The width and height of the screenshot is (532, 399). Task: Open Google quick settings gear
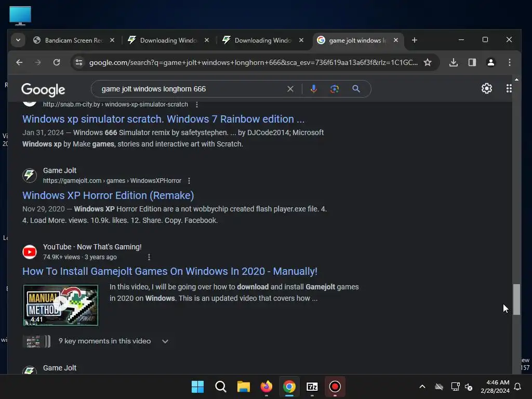click(486, 88)
